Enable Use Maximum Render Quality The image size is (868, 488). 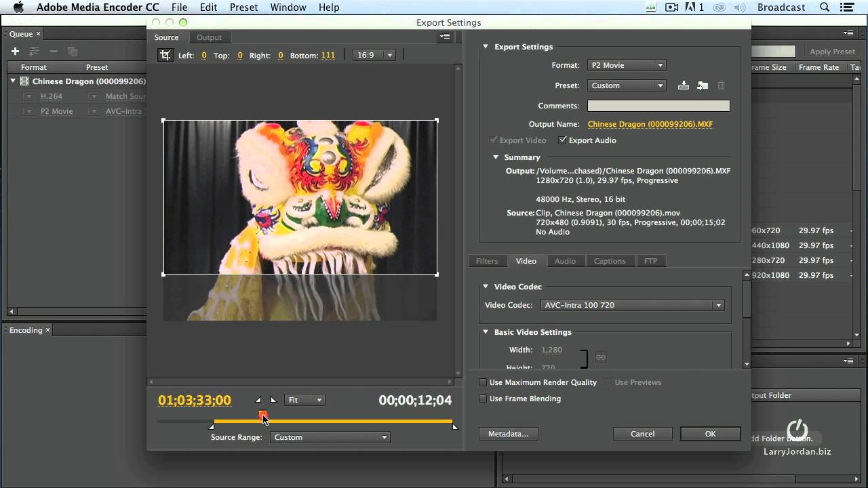[x=483, y=382]
